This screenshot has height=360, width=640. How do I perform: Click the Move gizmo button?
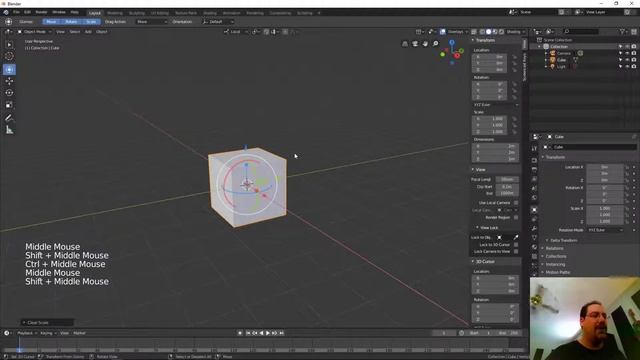(x=51, y=22)
